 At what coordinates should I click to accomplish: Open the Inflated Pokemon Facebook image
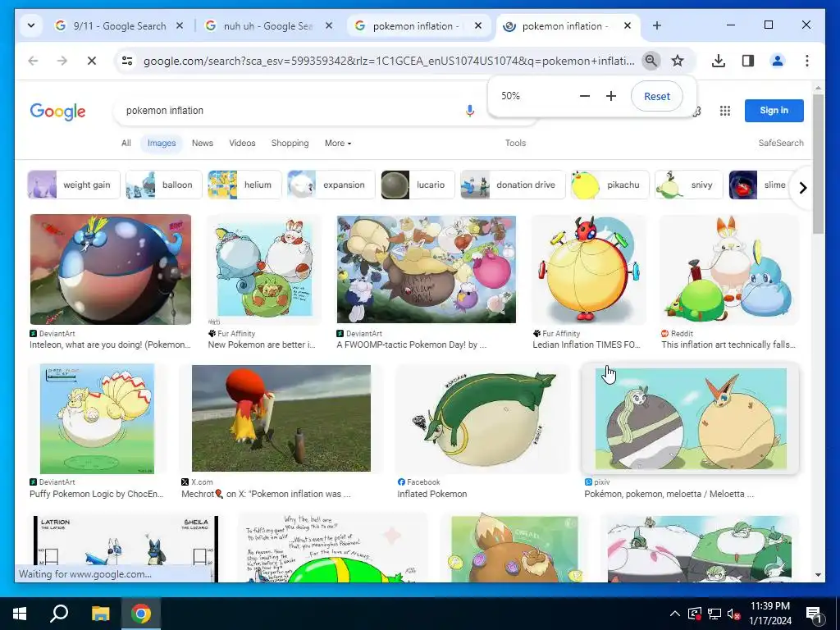coord(482,419)
